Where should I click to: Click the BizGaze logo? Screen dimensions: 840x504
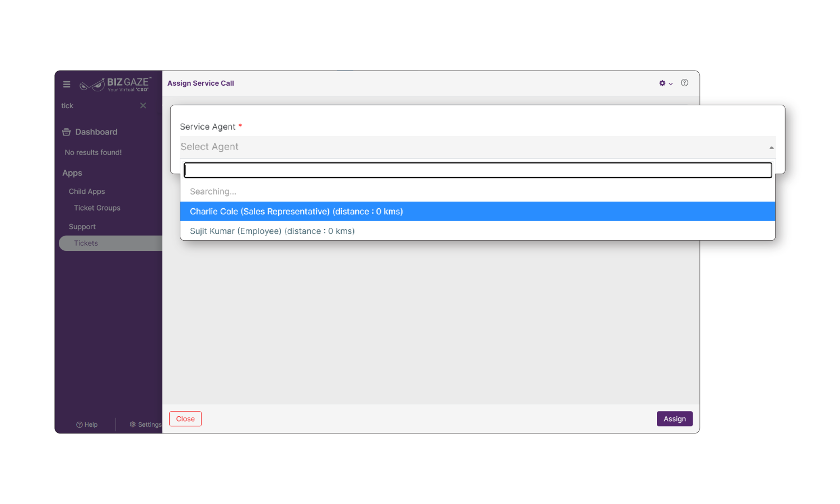pyautogui.click(x=115, y=85)
